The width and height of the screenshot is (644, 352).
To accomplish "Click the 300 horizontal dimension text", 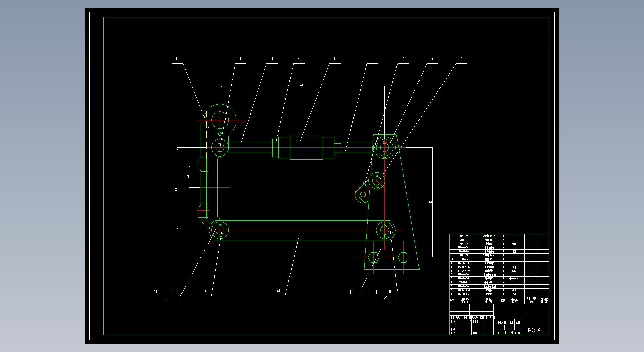I will pyautogui.click(x=302, y=85).
